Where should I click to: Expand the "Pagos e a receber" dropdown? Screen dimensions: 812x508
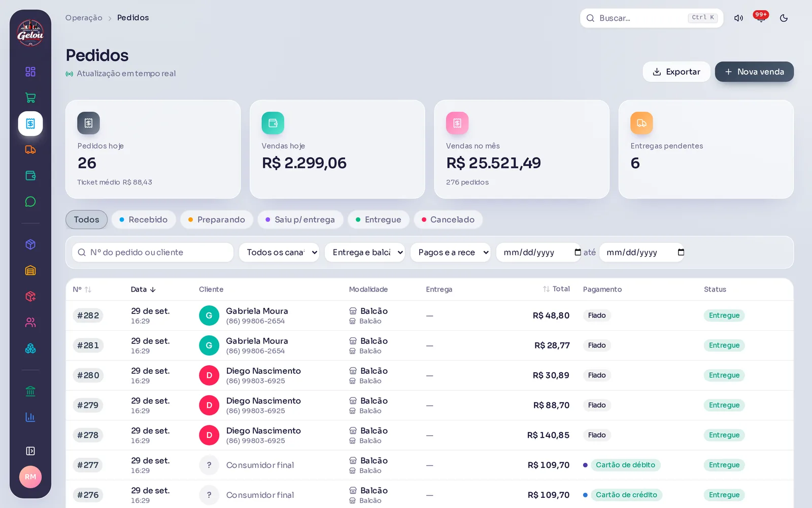[451, 252]
